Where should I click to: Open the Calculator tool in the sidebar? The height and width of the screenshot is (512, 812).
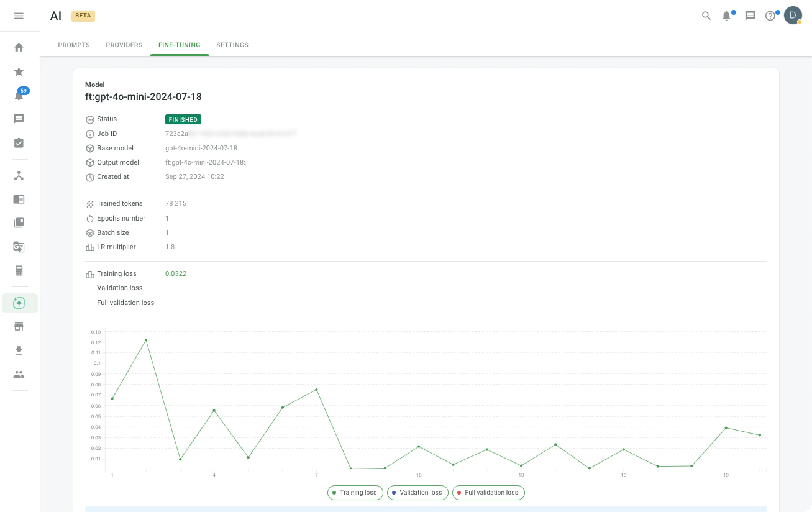pyautogui.click(x=19, y=270)
